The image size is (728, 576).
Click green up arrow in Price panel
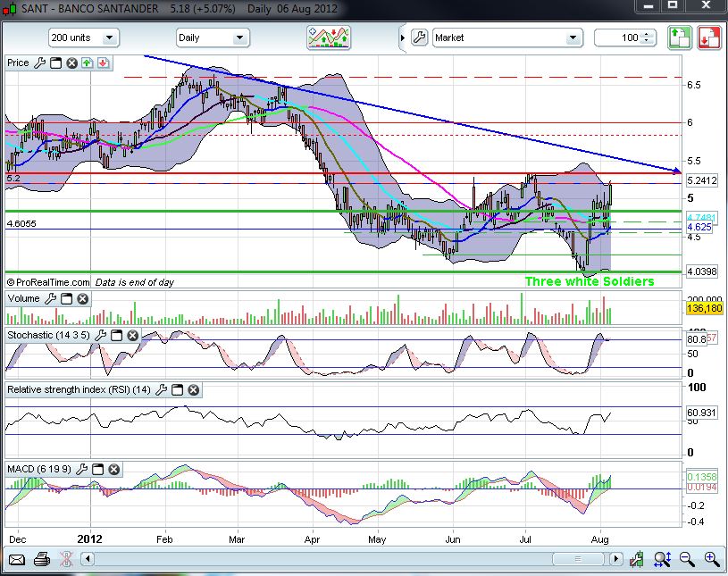click(88, 63)
